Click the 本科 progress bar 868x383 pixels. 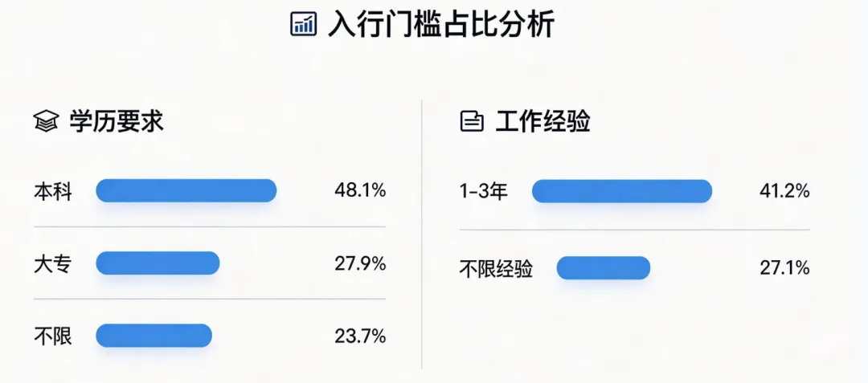(x=186, y=190)
